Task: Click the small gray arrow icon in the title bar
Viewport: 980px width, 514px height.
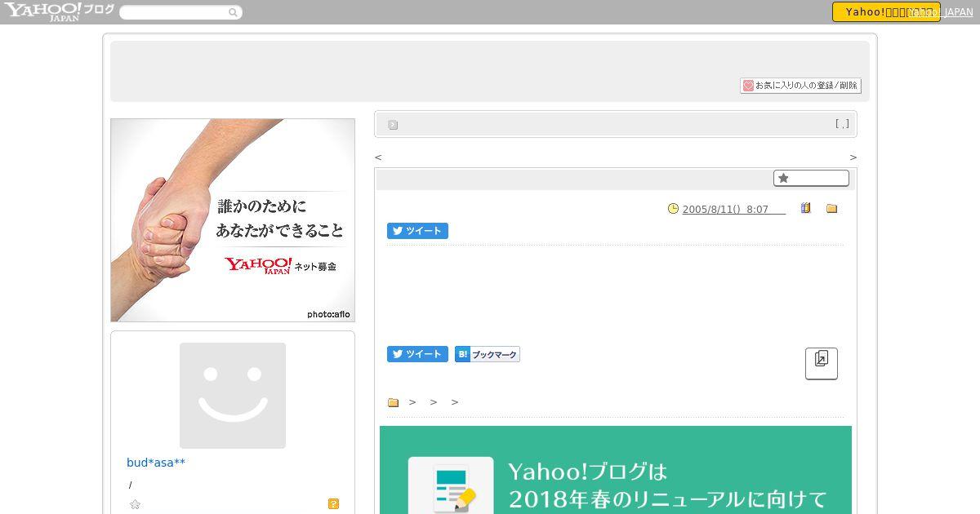Action: pos(393,125)
